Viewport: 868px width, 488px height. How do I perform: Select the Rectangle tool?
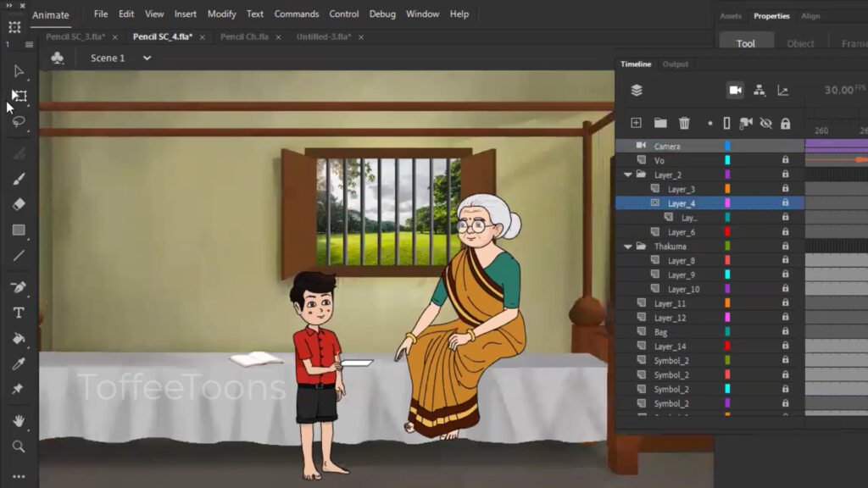[x=19, y=230]
